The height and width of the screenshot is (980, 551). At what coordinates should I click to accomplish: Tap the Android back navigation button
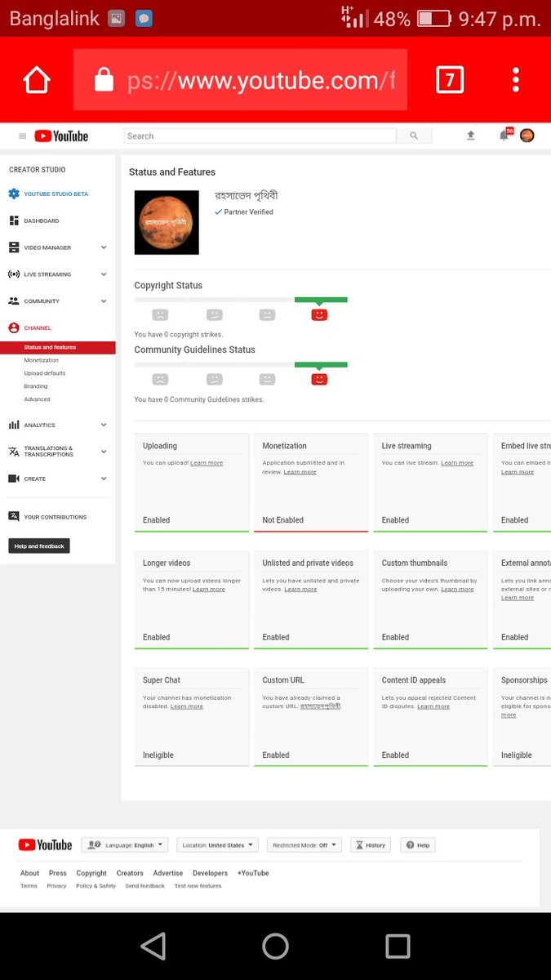[x=153, y=946]
